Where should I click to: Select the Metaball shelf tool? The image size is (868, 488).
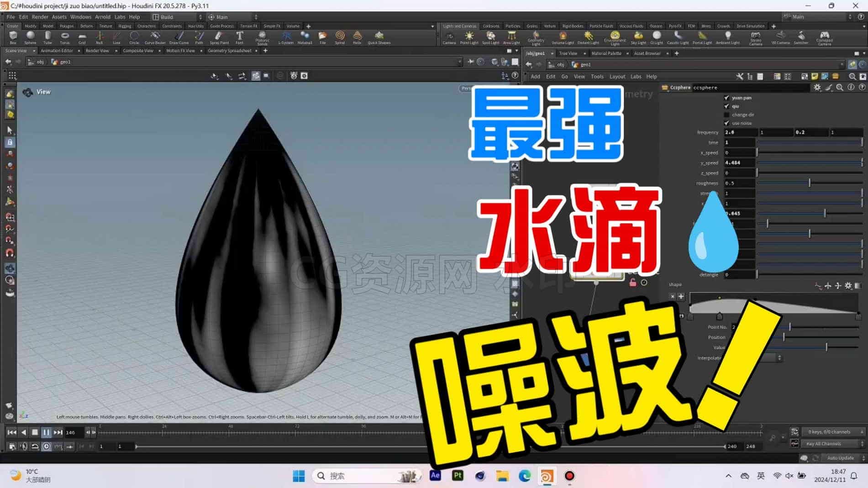point(305,38)
